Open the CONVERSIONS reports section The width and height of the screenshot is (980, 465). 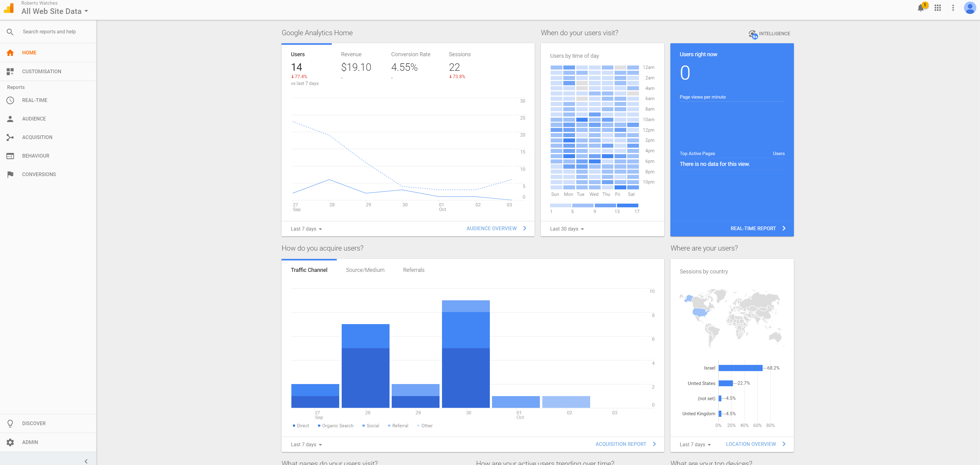pyautogui.click(x=48, y=175)
